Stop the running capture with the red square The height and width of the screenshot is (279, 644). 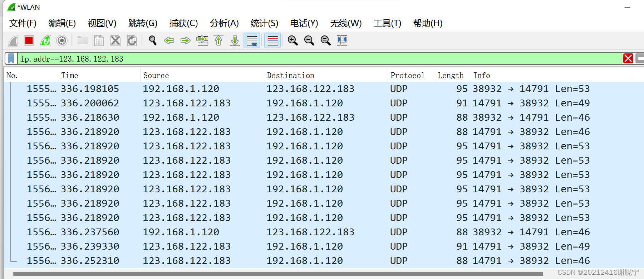pos(29,40)
